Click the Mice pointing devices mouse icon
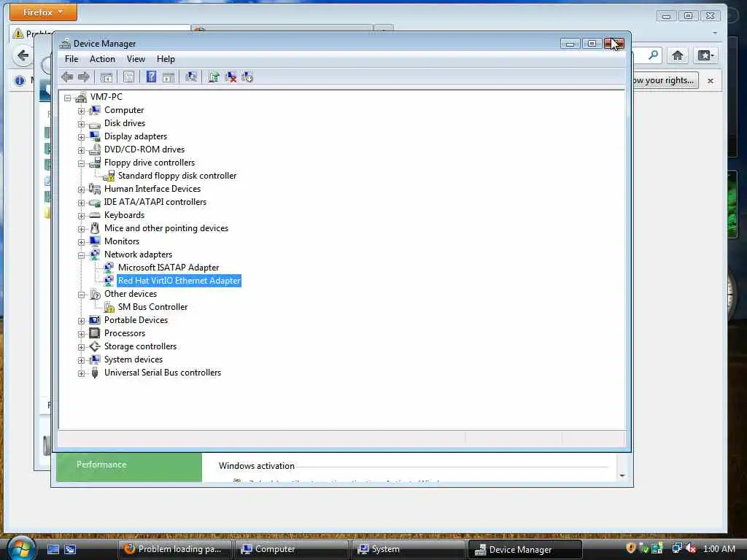The image size is (747, 560). tap(95, 228)
